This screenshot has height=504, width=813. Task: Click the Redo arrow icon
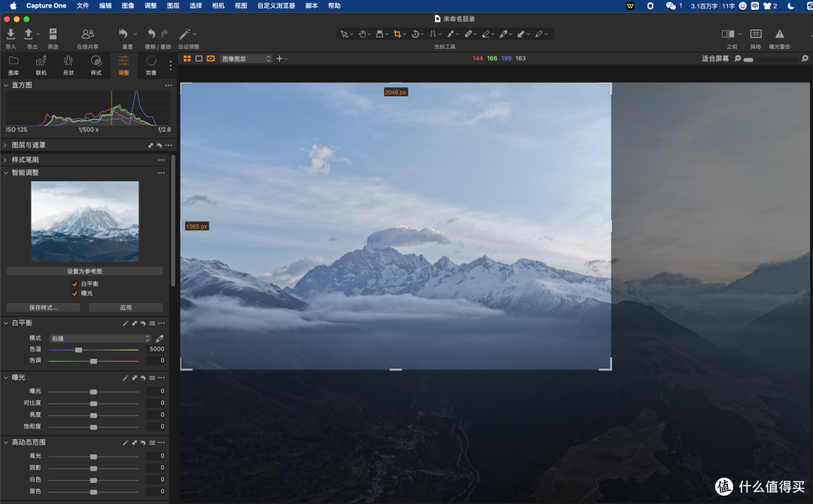tap(165, 34)
